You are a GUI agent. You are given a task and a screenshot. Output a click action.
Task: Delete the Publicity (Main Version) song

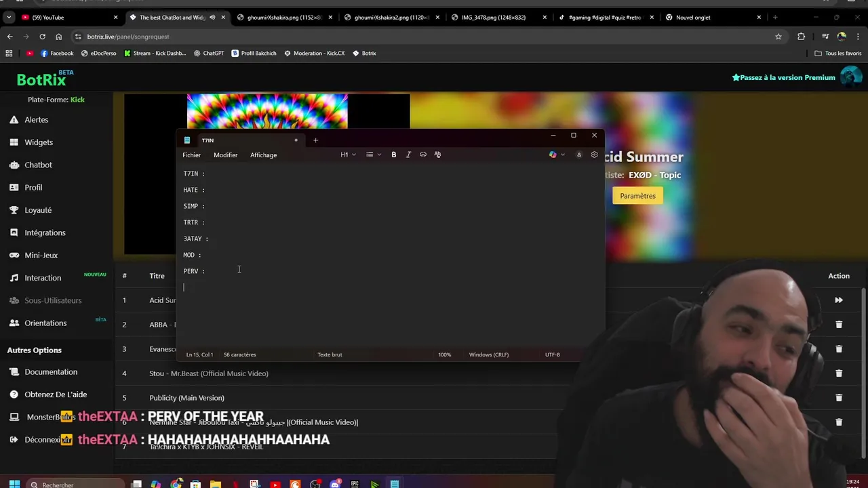pyautogui.click(x=839, y=398)
